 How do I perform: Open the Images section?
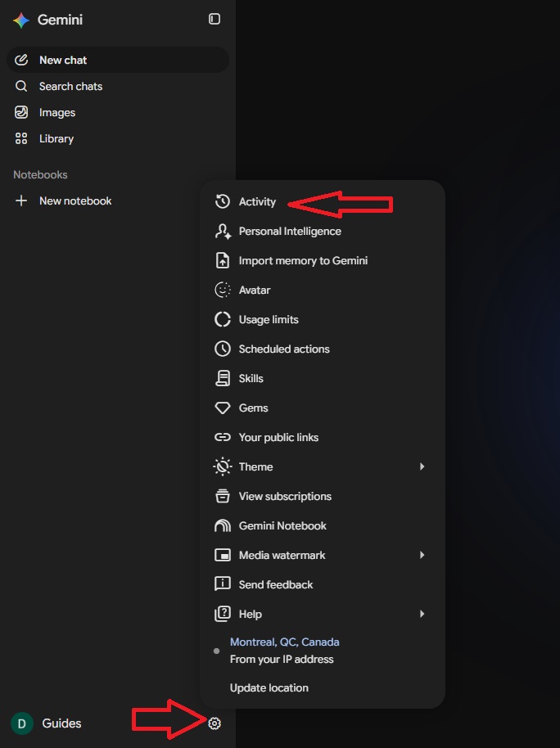pyautogui.click(x=118, y=113)
